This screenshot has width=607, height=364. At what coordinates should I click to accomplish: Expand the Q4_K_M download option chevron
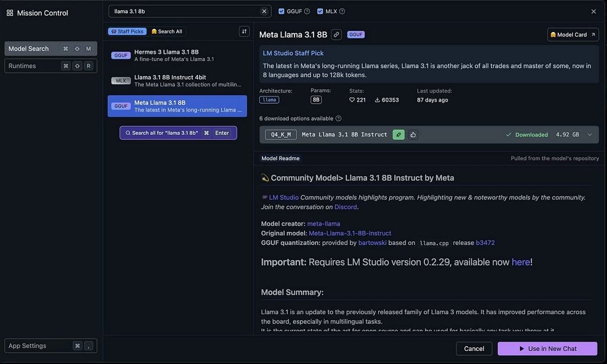[x=590, y=135]
